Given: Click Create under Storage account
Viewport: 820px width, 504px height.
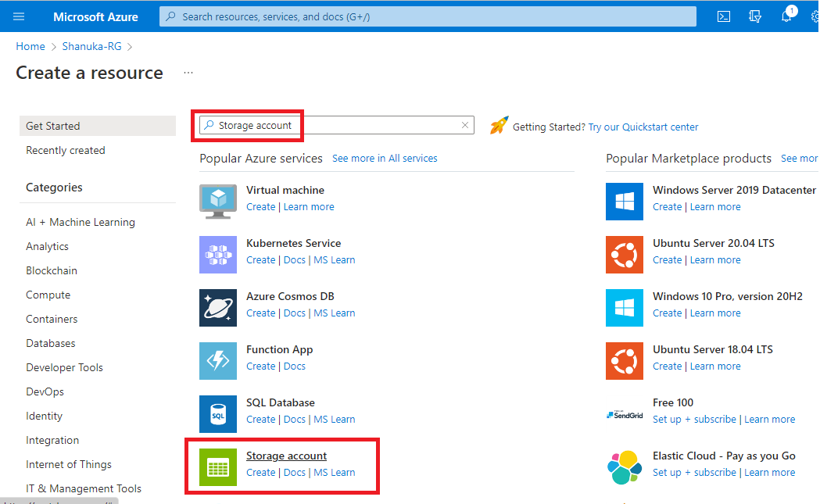Looking at the screenshot, I should pyautogui.click(x=261, y=473).
